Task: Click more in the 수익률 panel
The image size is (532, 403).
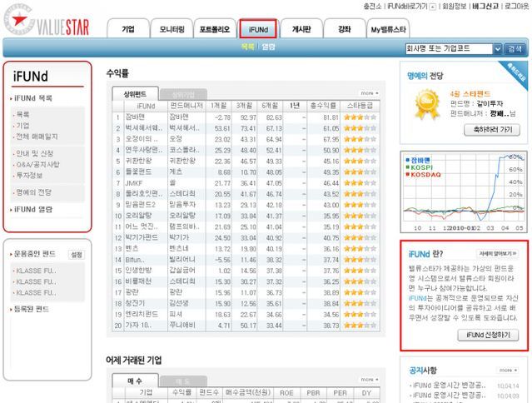Action: [369, 93]
